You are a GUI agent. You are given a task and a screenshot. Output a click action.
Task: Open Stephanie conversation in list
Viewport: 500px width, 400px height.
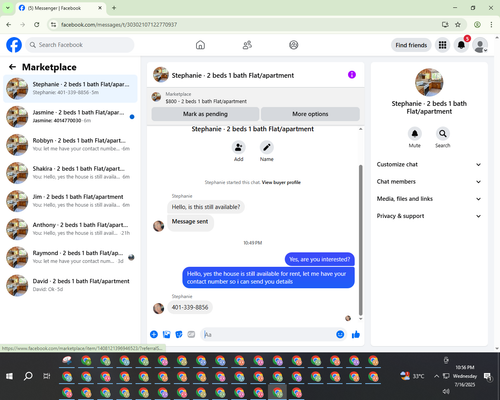(70, 89)
